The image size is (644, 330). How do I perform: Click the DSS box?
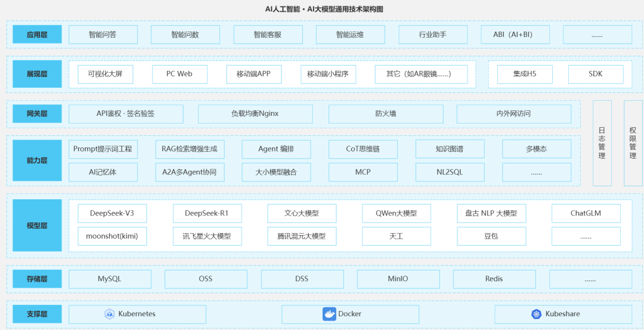pos(302,279)
